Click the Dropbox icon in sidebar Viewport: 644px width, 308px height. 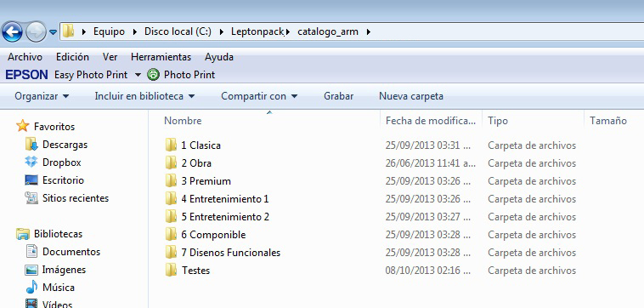(x=31, y=162)
